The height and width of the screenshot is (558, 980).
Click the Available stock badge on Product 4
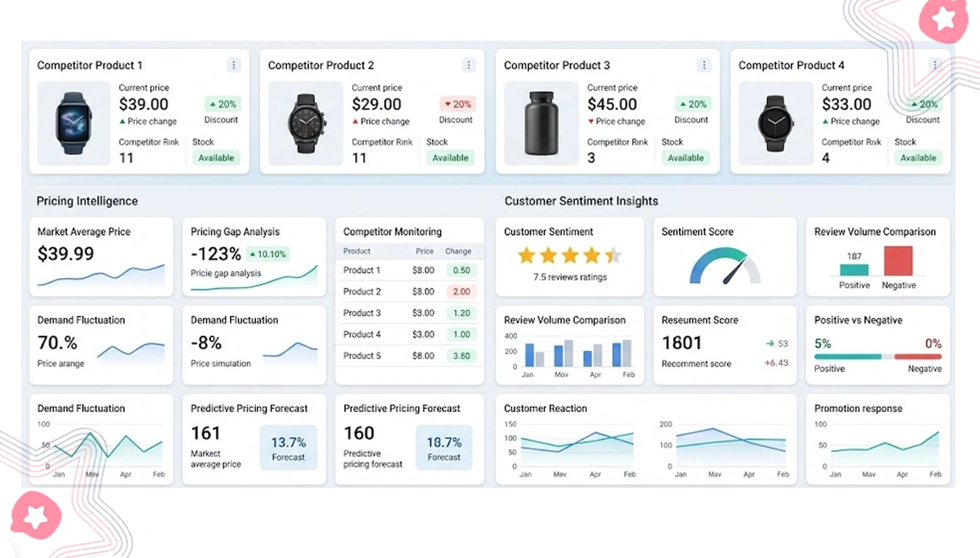click(918, 158)
